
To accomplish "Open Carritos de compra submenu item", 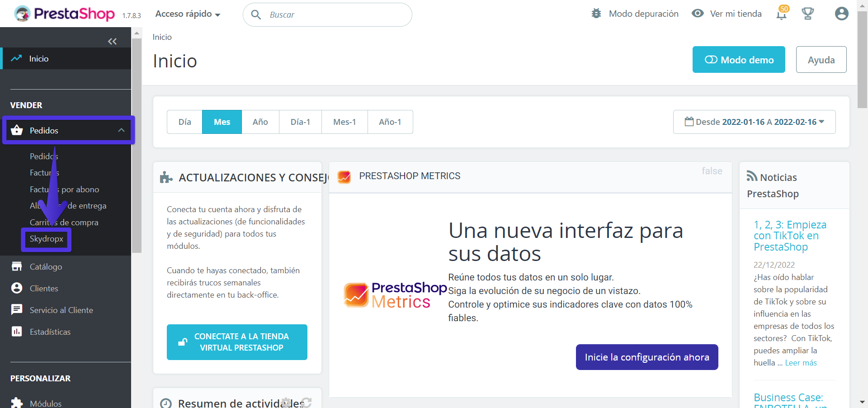I will [64, 222].
